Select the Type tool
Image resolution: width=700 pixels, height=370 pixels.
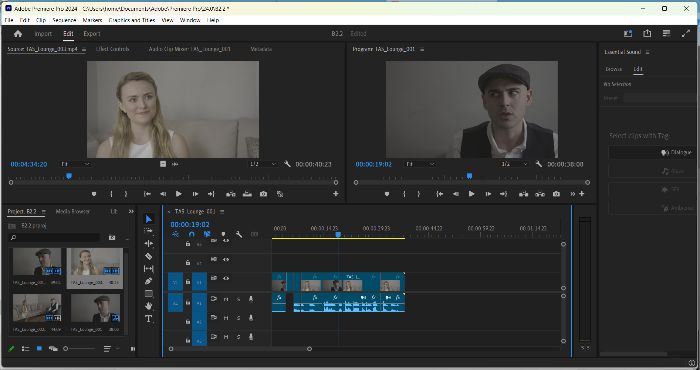tap(149, 318)
